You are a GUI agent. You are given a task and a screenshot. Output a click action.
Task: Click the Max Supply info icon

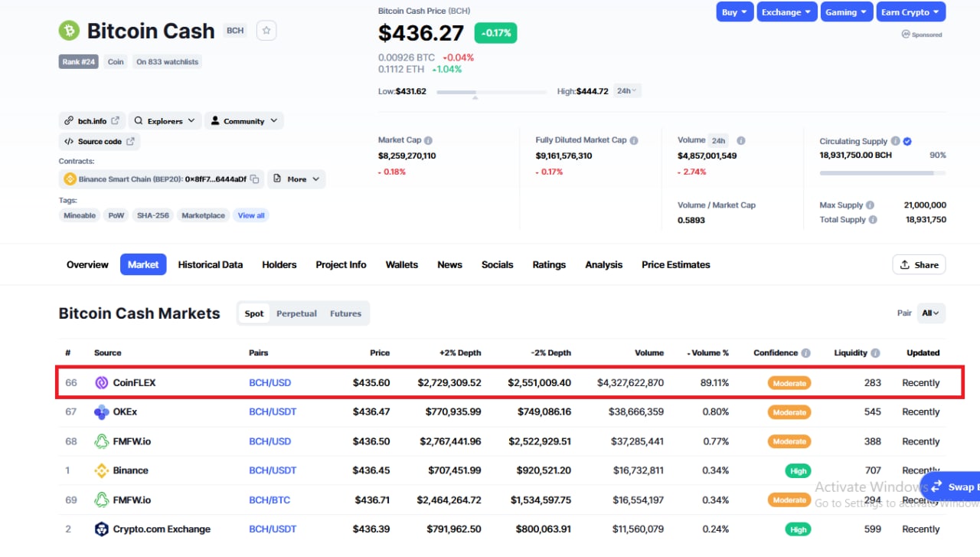870,205
